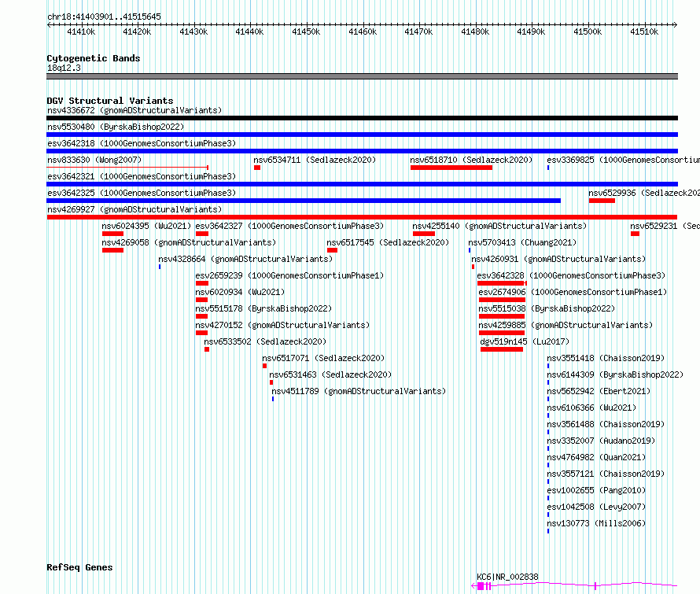
Task: Click esv1002655 (Pang2010) label
Action: pyautogui.click(x=596, y=490)
